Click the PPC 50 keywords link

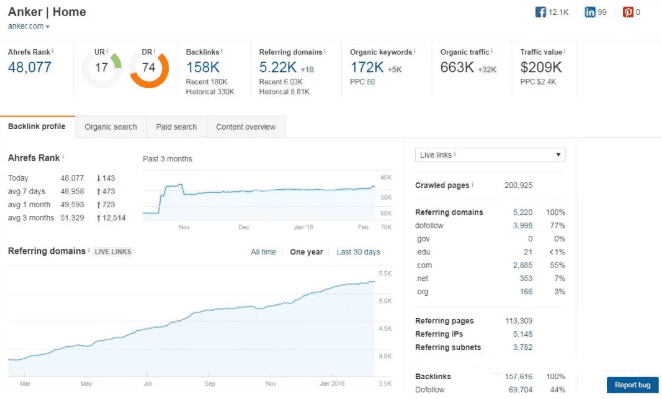pyautogui.click(x=362, y=82)
